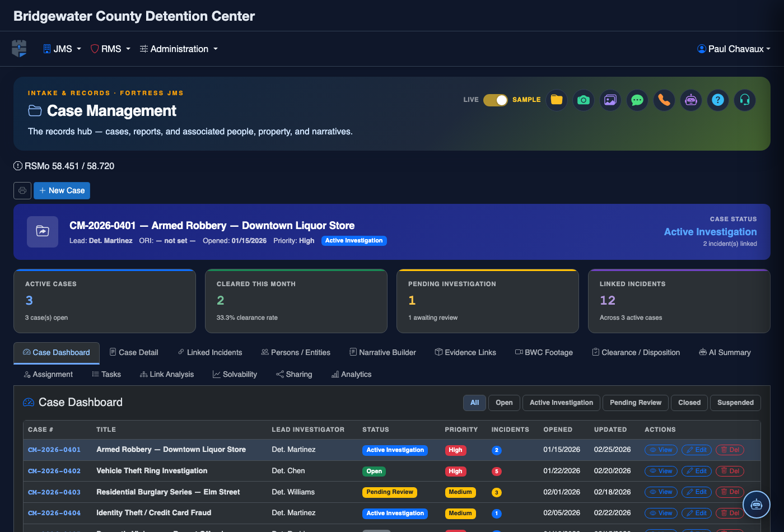Click the Active Cases stat card
This screenshot has height=532, width=784.
tap(105, 301)
